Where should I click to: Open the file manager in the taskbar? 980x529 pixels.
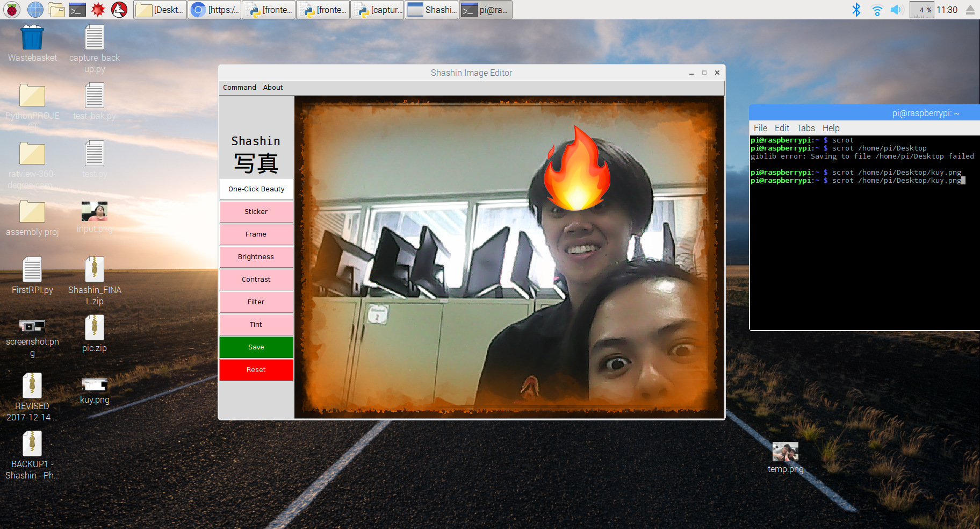coord(56,10)
